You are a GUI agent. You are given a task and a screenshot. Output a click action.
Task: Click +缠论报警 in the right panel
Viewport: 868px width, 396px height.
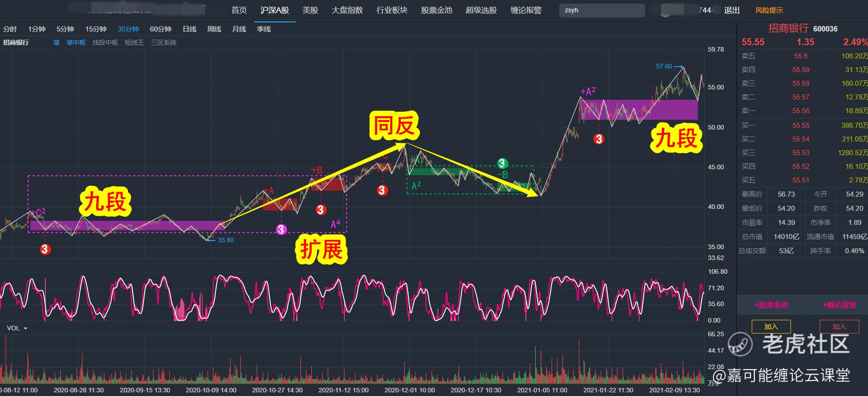pos(839,305)
